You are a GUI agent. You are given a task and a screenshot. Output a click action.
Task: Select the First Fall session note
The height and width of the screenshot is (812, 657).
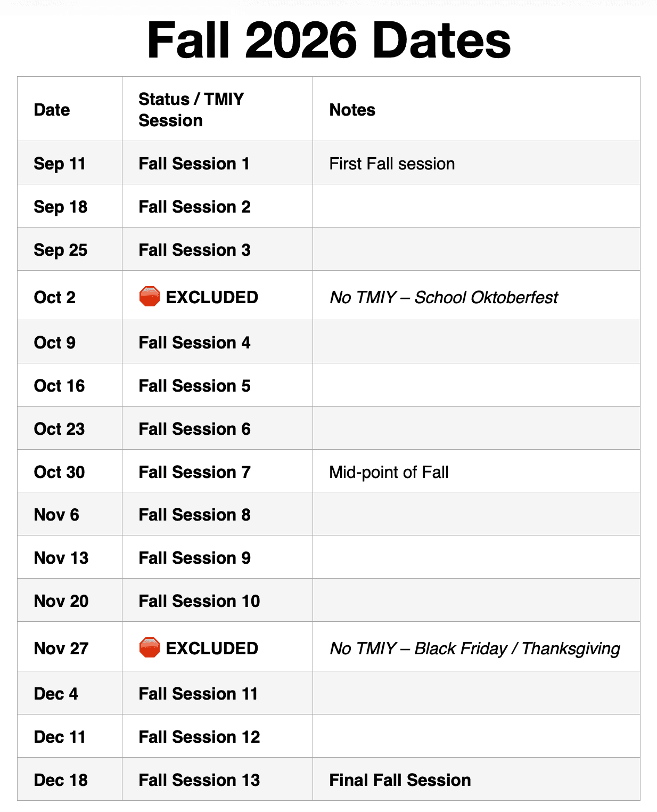point(392,164)
